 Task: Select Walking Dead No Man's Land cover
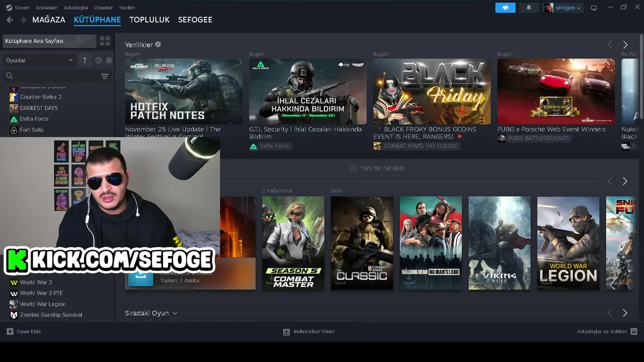pos(431,243)
